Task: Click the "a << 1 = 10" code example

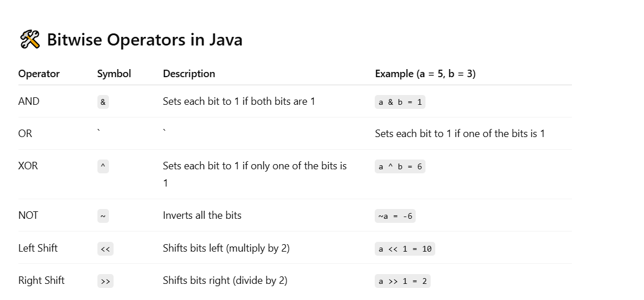Action: [405, 249]
